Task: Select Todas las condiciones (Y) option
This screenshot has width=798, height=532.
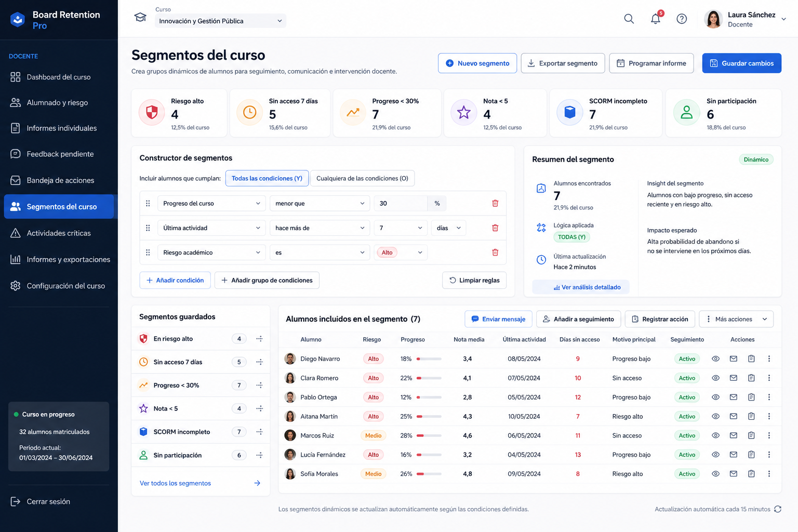Action: [267, 178]
